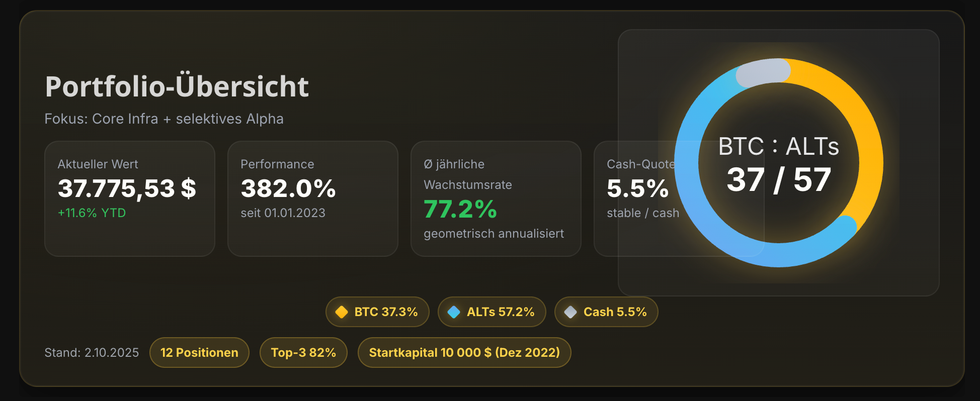Click the gray Cash diamond icon
The image size is (980, 401).
(570, 312)
